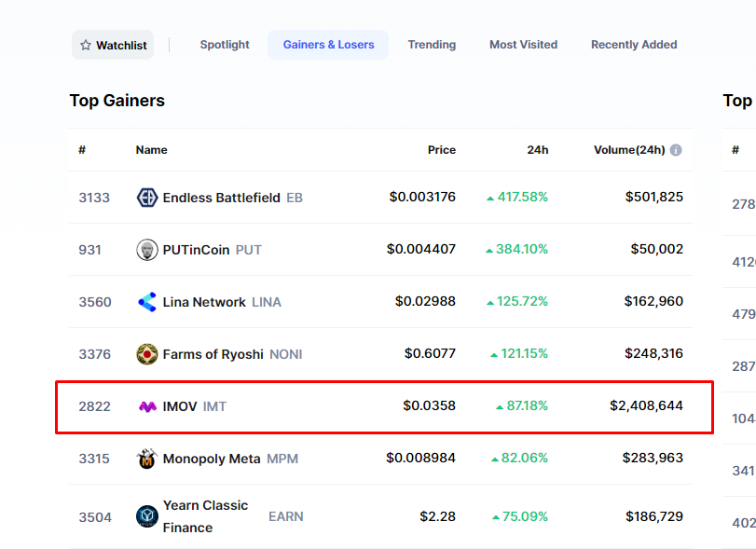Click the volume $162,960
Viewport: 756px width, 549px height.
coord(653,301)
